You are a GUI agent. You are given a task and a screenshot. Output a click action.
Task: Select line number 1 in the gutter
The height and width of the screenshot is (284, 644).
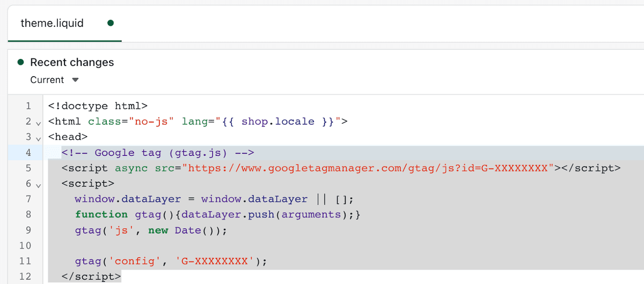coord(28,106)
